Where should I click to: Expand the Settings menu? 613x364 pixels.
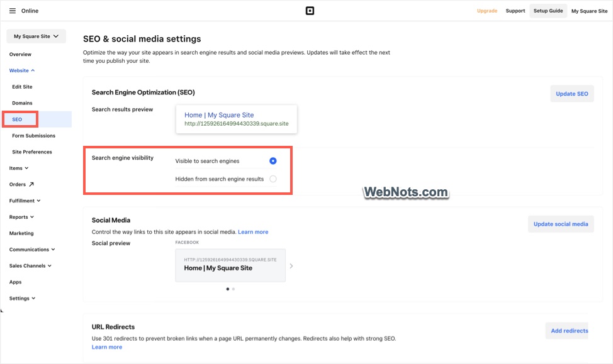[22, 299]
